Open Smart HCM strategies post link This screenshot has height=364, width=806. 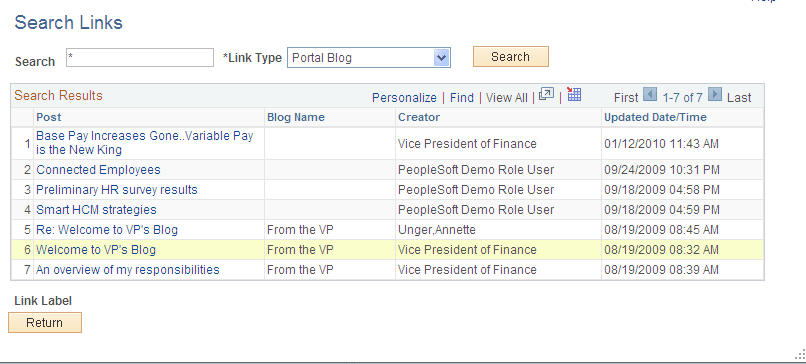96,210
